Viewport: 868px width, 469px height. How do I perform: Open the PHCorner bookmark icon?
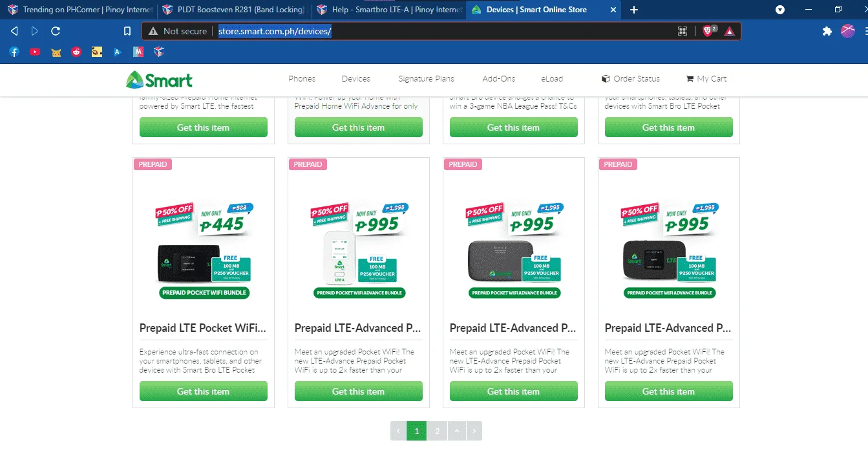pyautogui.click(x=158, y=52)
